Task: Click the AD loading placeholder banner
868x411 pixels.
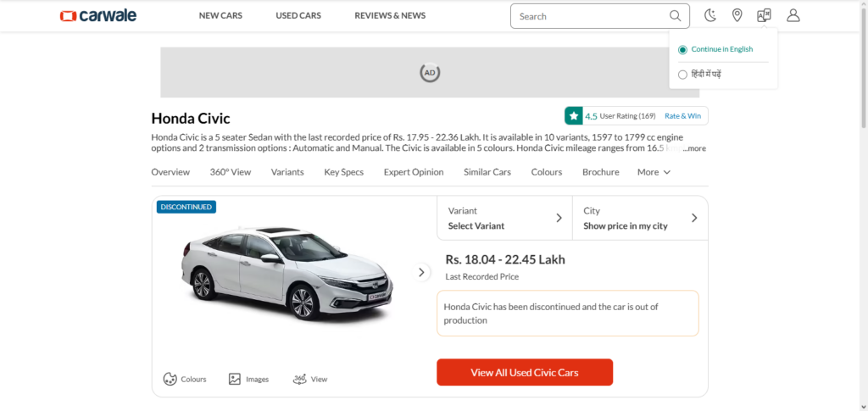Action: click(x=430, y=73)
